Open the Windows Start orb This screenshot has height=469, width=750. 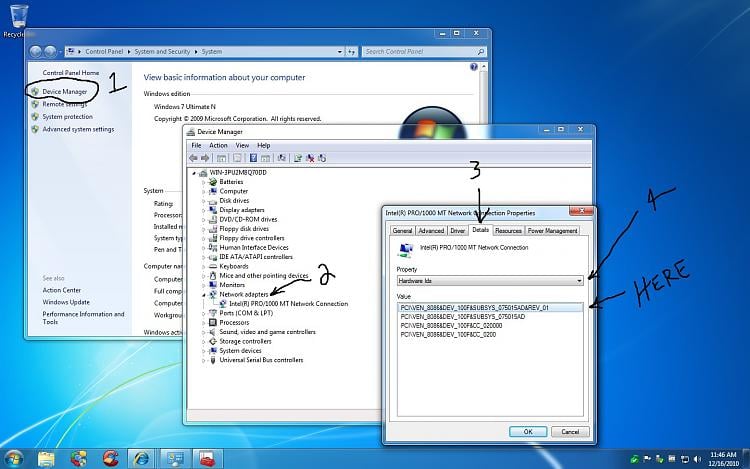coord(13,458)
